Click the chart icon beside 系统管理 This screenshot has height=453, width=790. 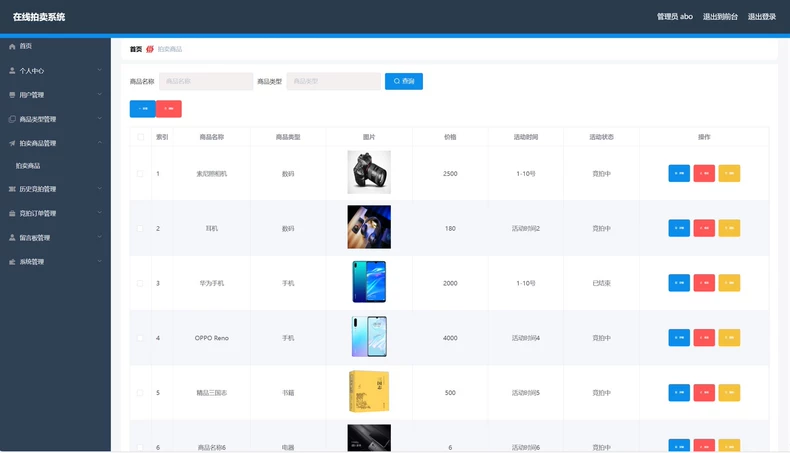click(x=12, y=262)
